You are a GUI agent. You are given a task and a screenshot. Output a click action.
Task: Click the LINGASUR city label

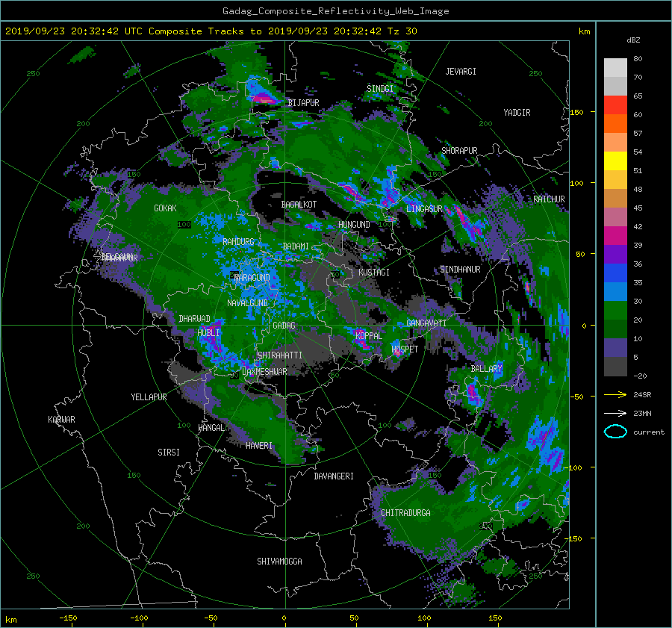[x=424, y=209]
